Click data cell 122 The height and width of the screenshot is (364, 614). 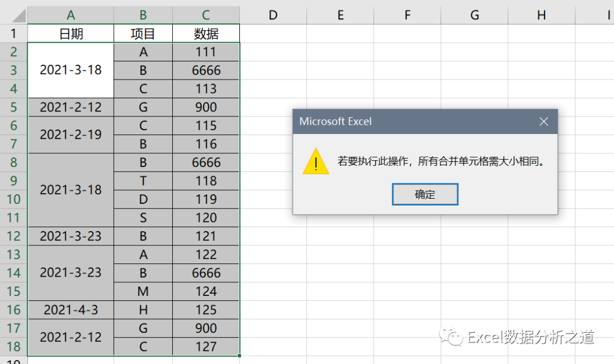tap(206, 254)
